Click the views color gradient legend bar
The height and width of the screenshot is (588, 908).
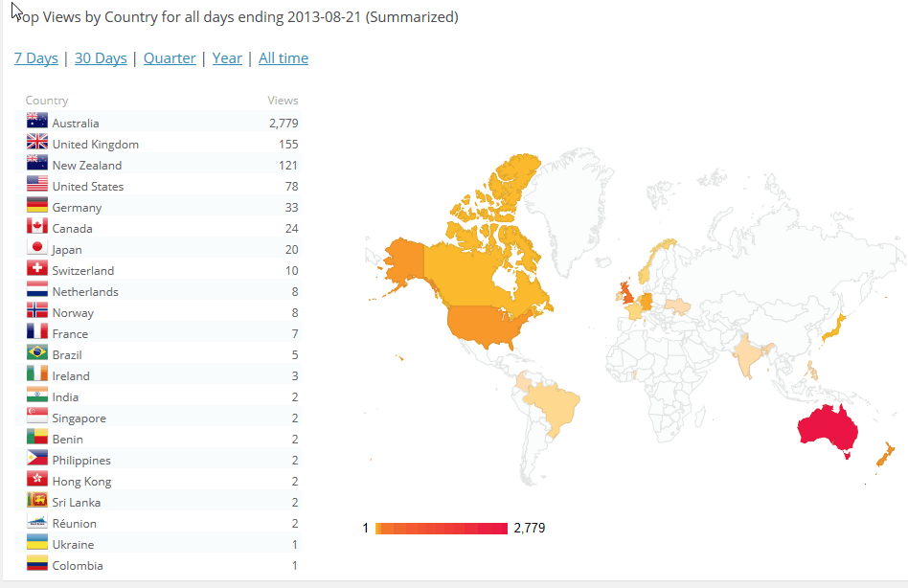coord(442,529)
